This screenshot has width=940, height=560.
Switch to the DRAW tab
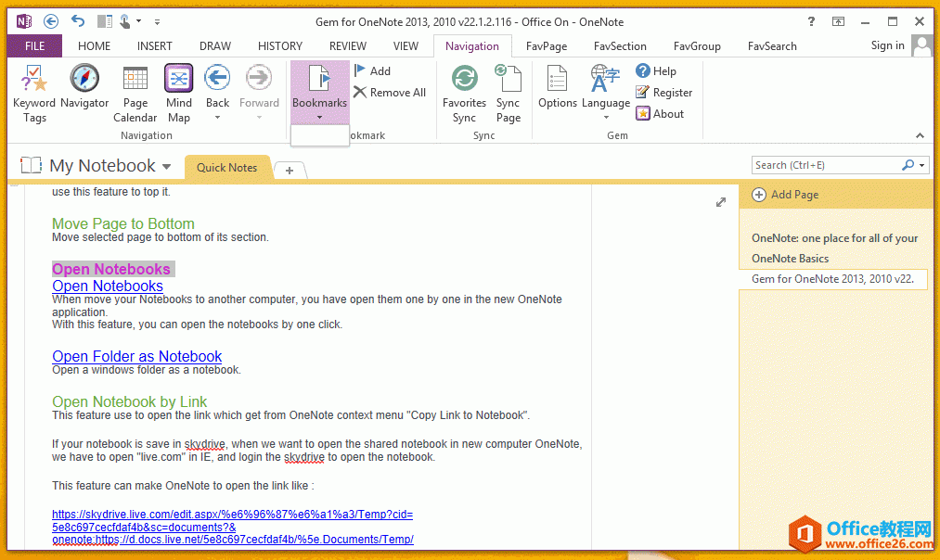point(215,46)
